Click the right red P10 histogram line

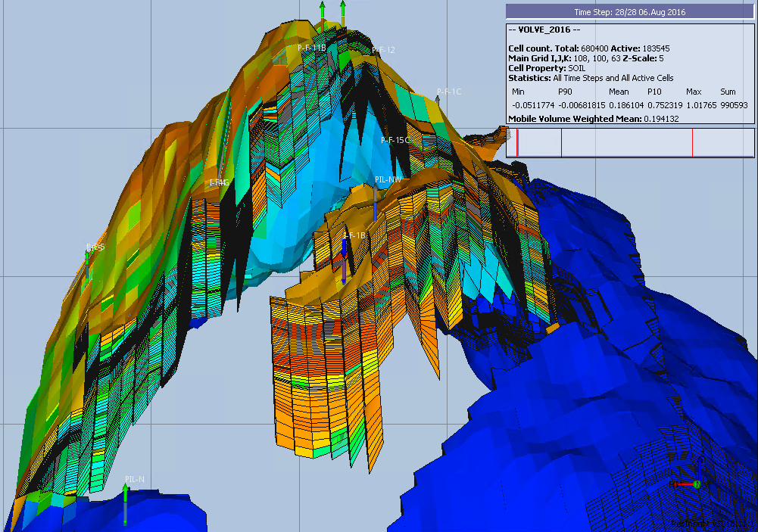tap(692, 143)
